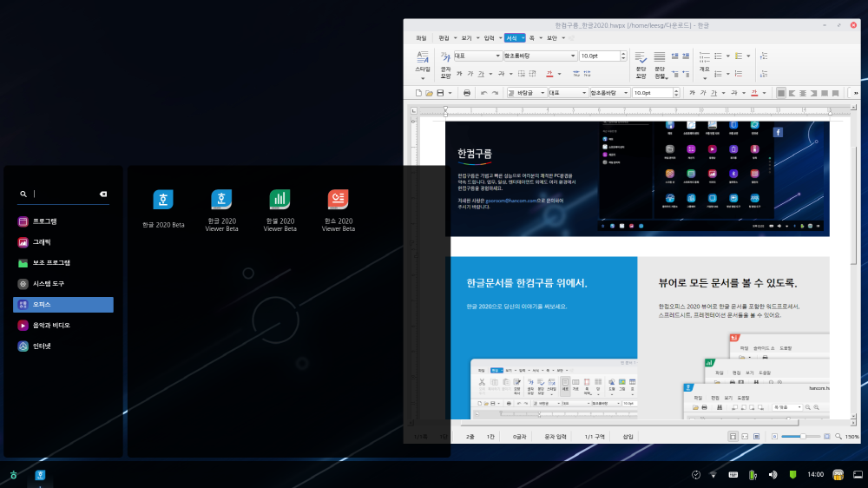The image size is (868, 488).
Task: Open the 파일 menu
Action: tap(421, 38)
